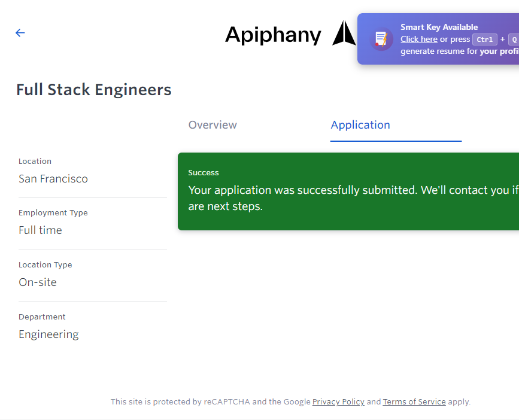Click the On-site location type value
Screen dimensions: 519x420
point(38,282)
